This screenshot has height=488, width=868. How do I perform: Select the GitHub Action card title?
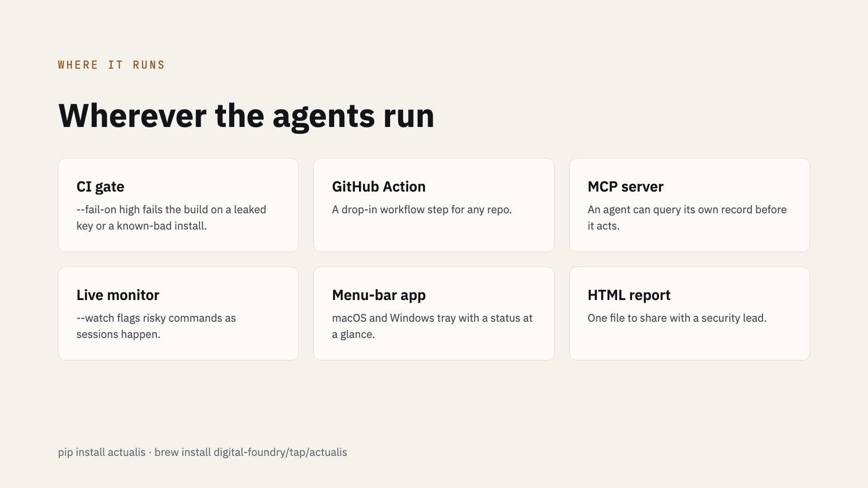[x=379, y=187]
